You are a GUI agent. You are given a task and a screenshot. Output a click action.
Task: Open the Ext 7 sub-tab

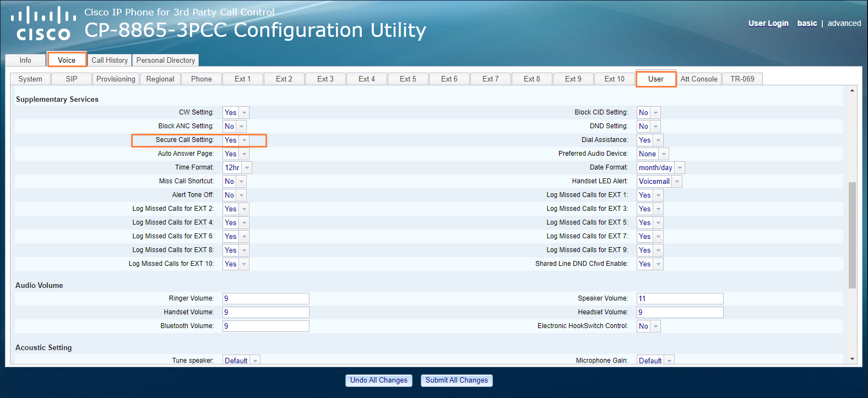(x=491, y=79)
